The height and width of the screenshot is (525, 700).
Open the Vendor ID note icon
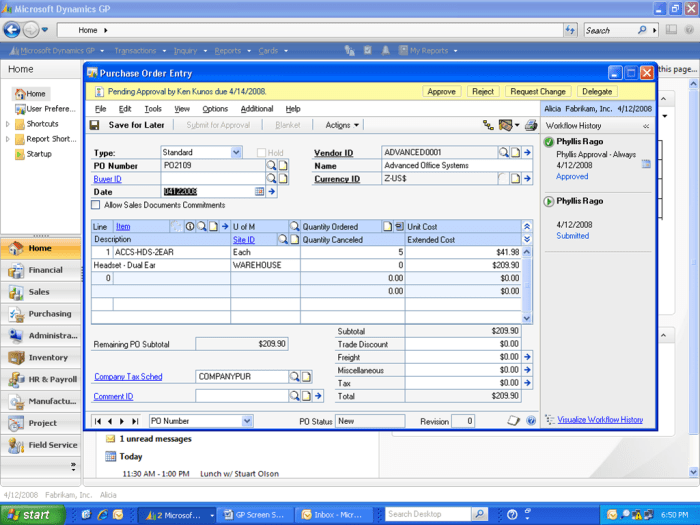(516, 152)
